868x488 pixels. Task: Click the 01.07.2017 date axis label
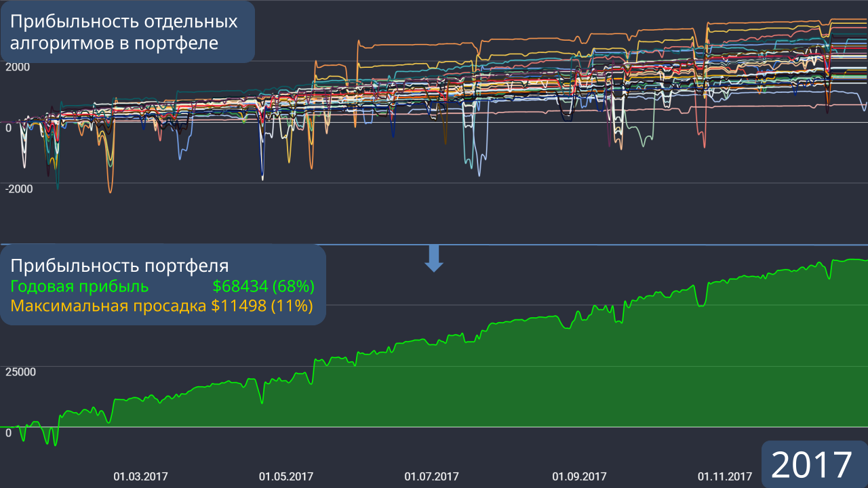pyautogui.click(x=432, y=476)
